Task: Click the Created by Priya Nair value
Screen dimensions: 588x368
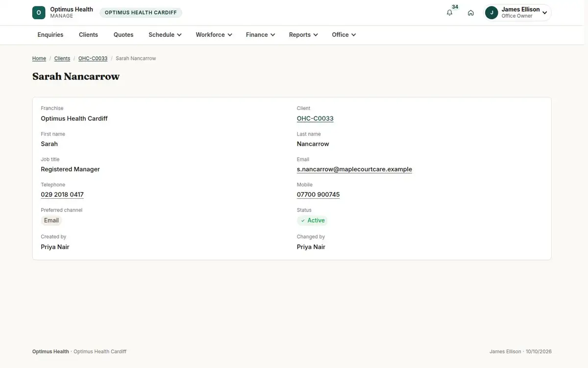Action: point(55,247)
